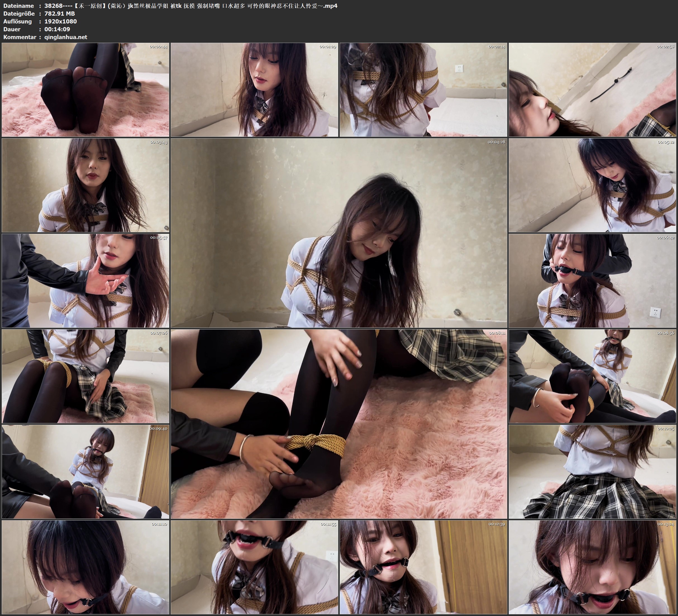Click the frame labeled 00:11:55
This screenshot has width=678, height=616.
[x=254, y=567]
